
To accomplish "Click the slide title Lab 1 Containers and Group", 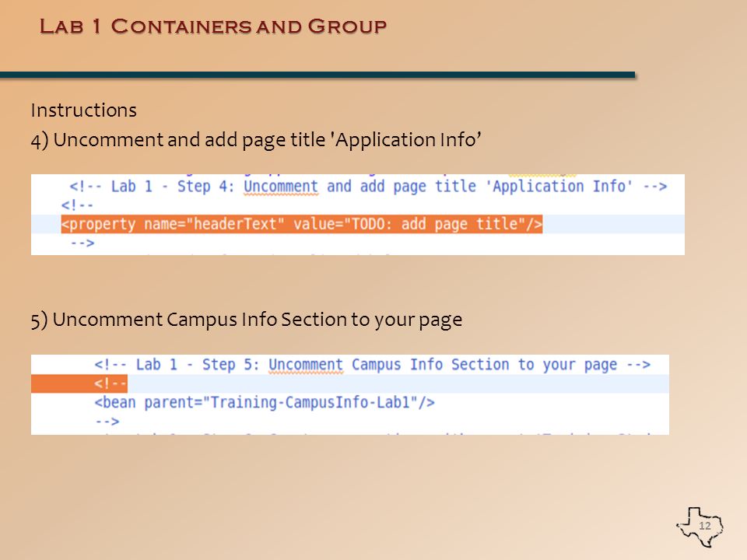I will point(213,26).
